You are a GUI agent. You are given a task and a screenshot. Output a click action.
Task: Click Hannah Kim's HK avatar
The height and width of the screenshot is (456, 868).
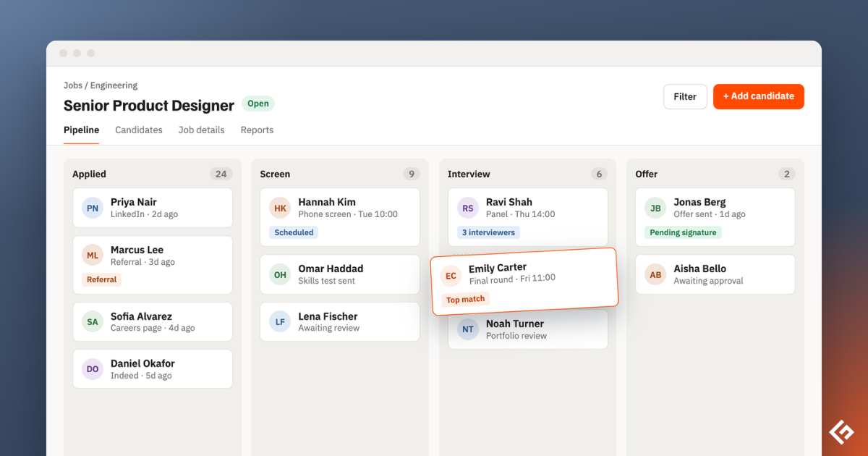280,208
